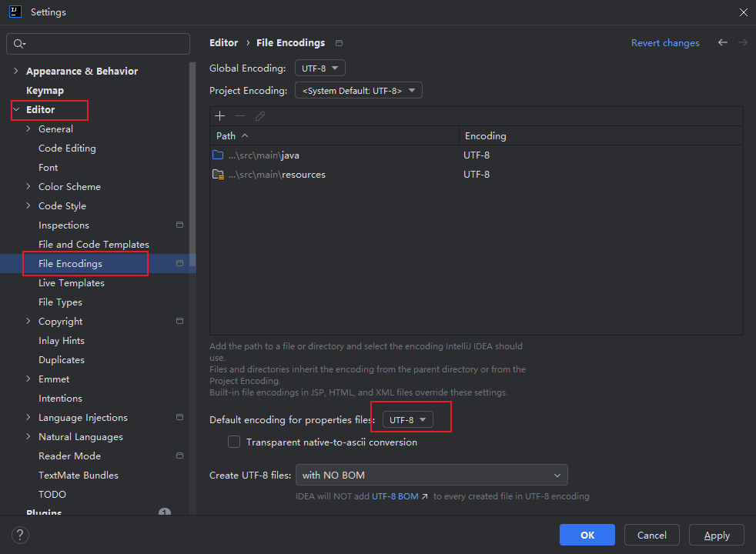Click Editor in the breadcrumb
Image resolution: width=756 pixels, height=554 pixels.
(x=224, y=43)
